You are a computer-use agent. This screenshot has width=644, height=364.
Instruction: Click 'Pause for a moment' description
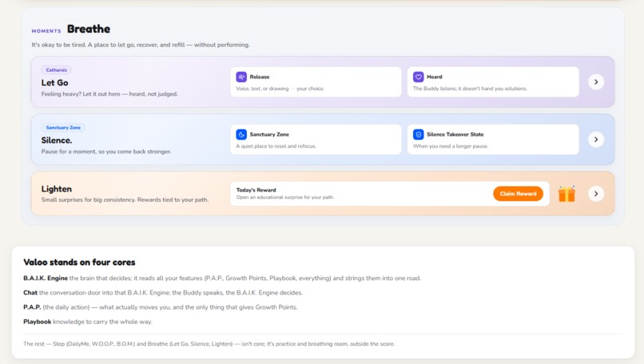(106, 152)
